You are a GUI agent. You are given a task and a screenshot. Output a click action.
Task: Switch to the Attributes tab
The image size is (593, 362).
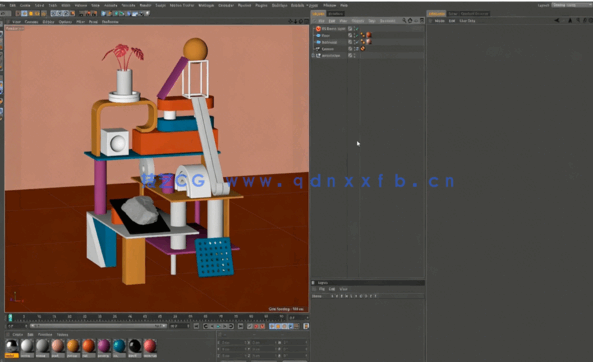click(436, 14)
